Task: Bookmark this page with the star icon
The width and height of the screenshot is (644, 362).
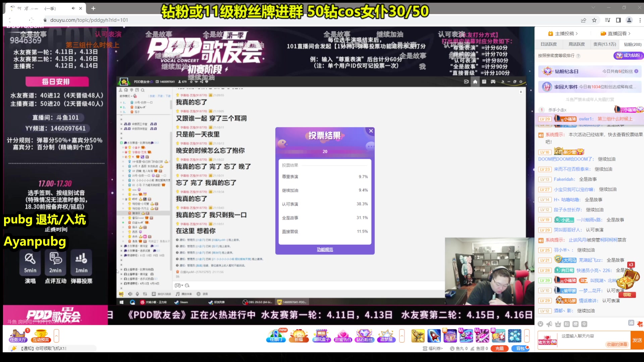Action: 594,20
